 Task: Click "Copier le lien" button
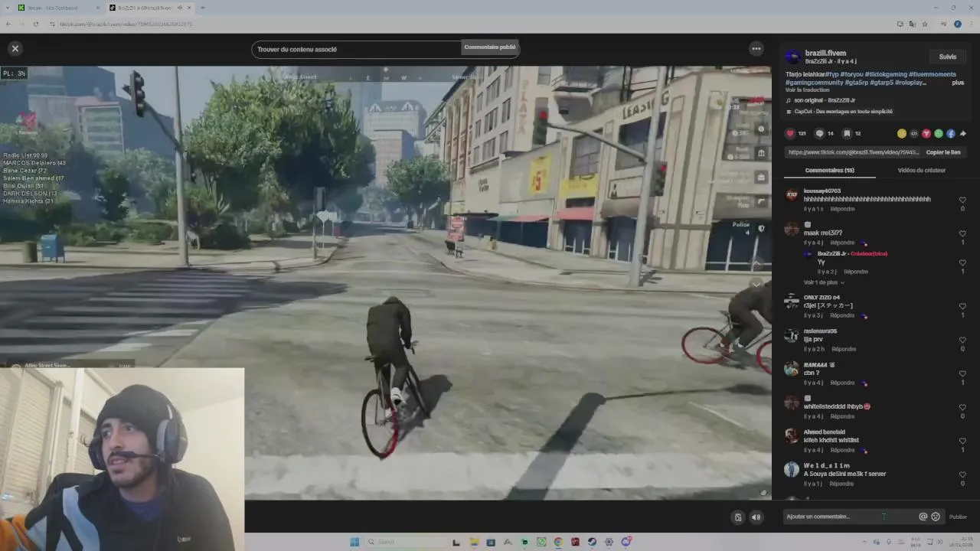tap(943, 152)
